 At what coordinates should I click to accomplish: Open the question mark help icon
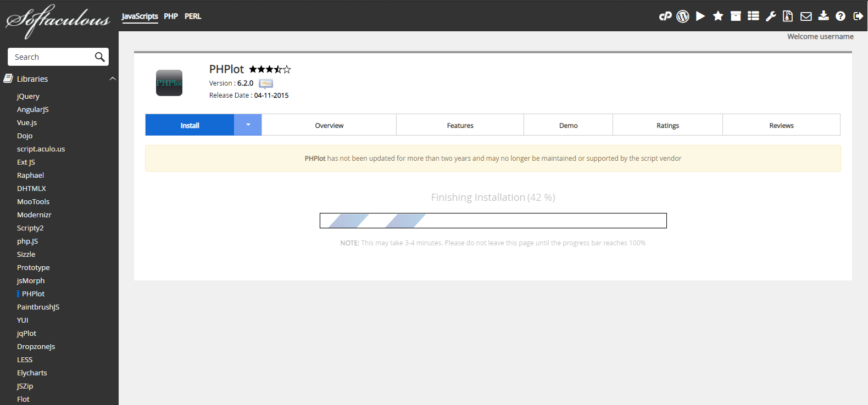(841, 16)
